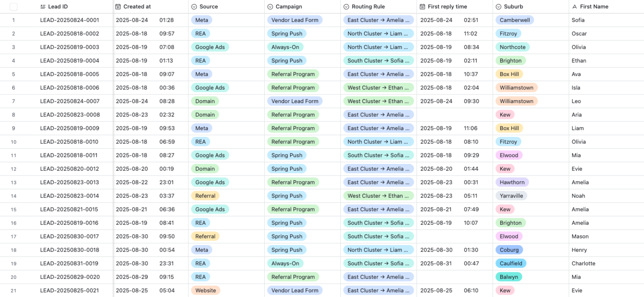Open the Suburb selector on the Leo Williamstown row
Viewport: 644px width, 297px height.
tap(517, 101)
